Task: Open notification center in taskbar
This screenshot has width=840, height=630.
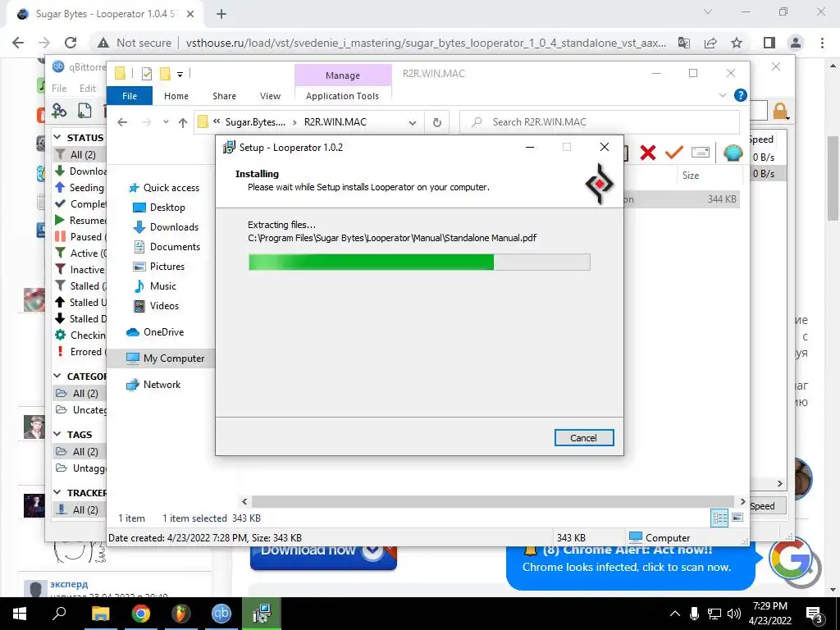Action: pos(815,614)
